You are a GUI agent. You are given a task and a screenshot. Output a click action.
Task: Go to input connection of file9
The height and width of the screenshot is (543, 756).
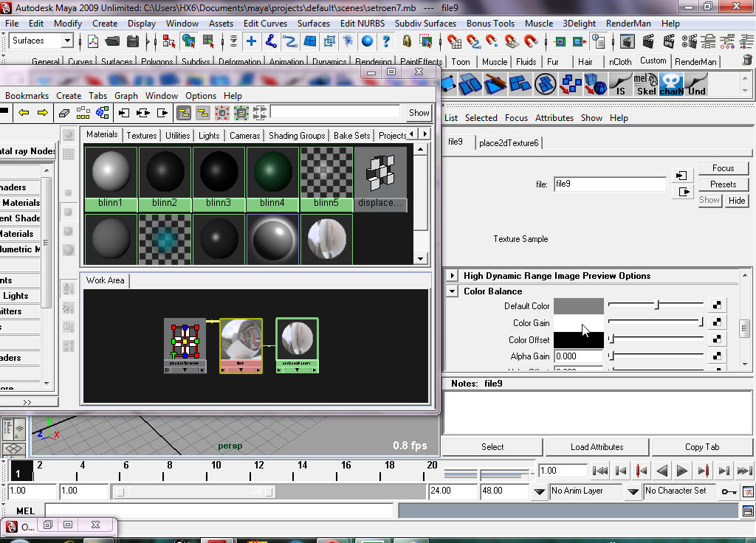(x=681, y=176)
